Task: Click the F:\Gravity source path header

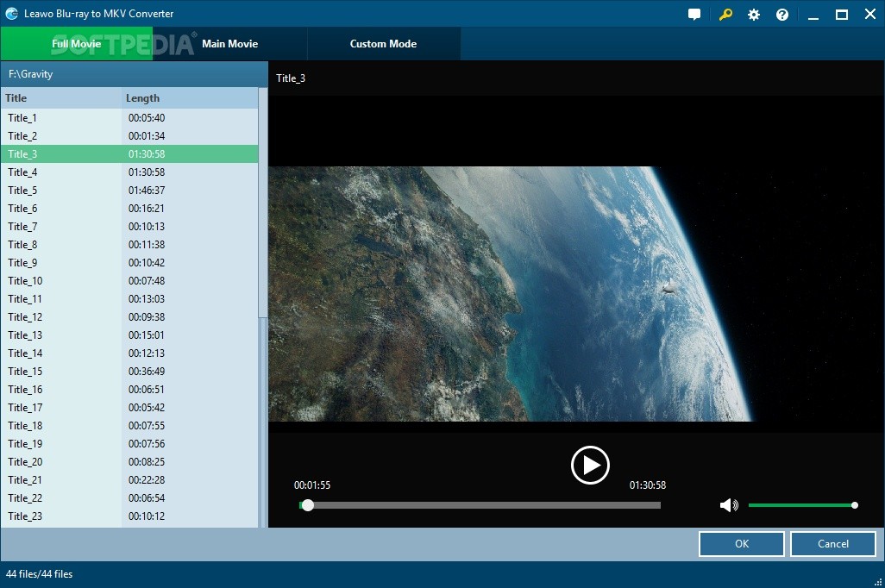Action: [135, 74]
